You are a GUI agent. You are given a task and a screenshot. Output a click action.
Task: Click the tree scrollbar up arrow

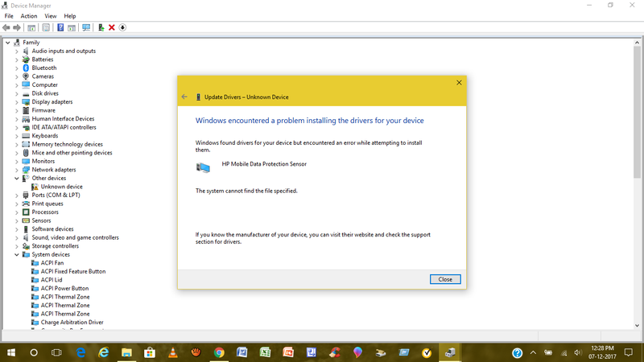tap(637, 43)
